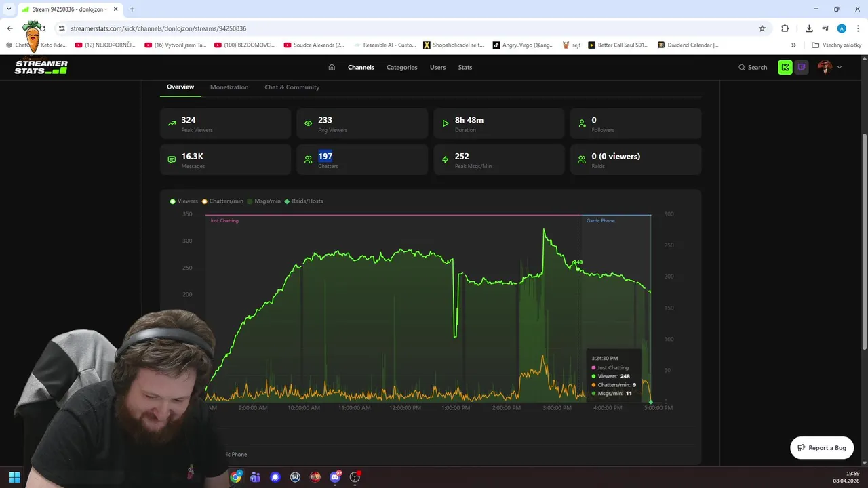868x488 pixels.
Task: Click the raid marker diamond at chart end
Action: 651,403
